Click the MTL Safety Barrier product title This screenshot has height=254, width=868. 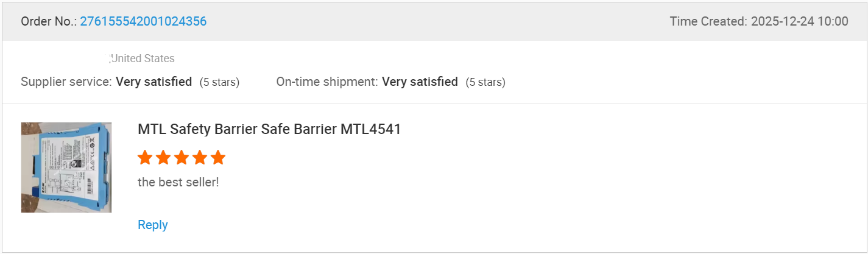(x=269, y=129)
